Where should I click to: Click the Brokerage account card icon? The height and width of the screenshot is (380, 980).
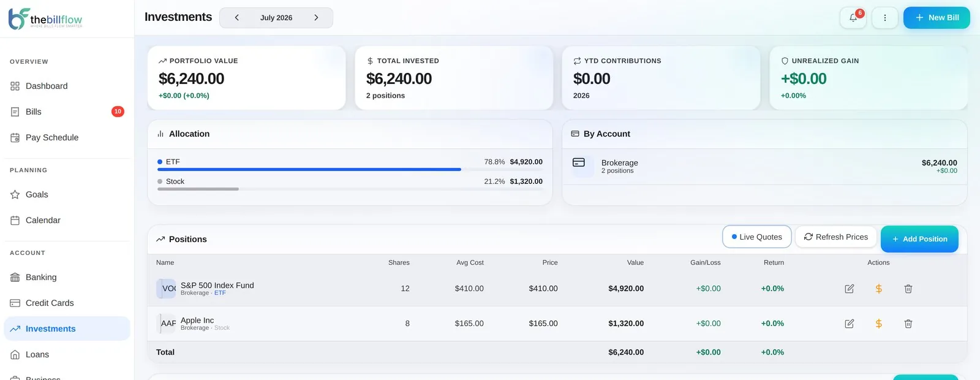click(579, 163)
